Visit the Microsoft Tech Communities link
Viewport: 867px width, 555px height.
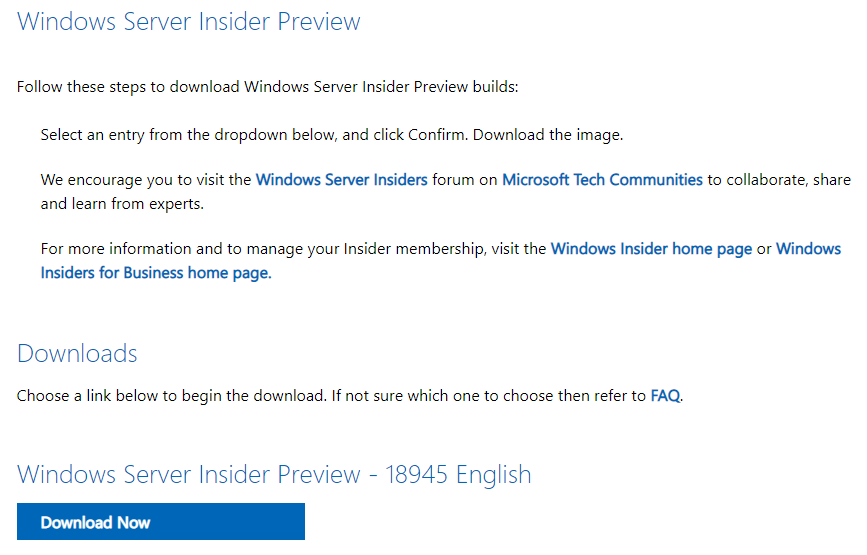602,180
